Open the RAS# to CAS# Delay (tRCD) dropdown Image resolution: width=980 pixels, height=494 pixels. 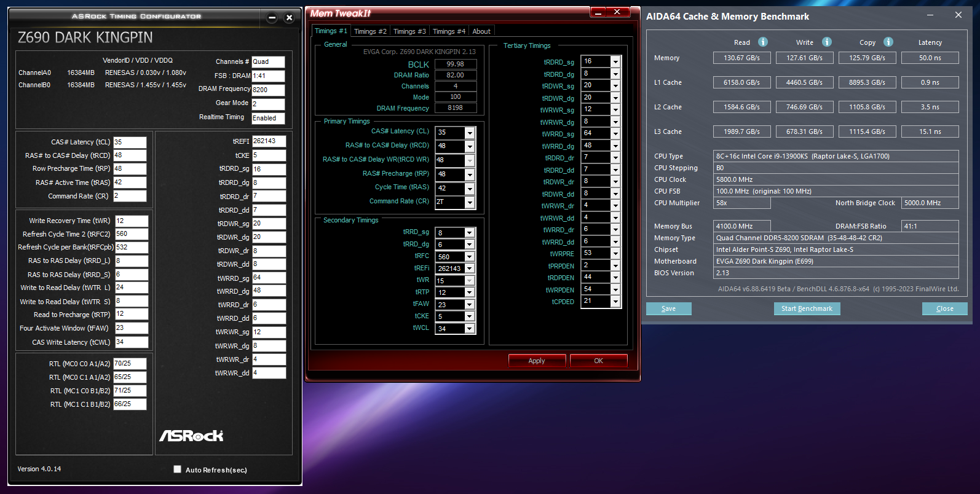click(470, 146)
